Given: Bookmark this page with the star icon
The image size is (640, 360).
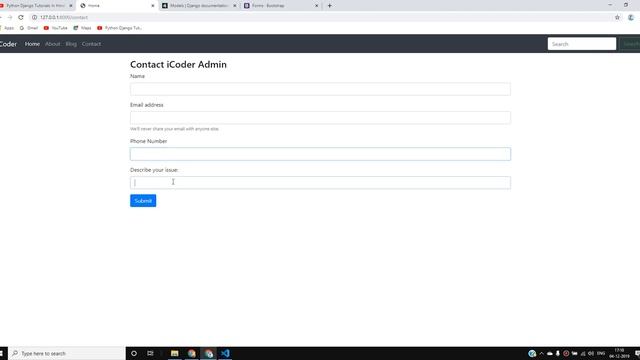Looking at the screenshot, I should tap(617, 18).
